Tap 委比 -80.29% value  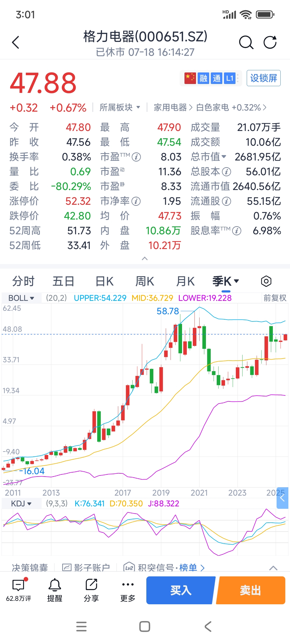pyautogui.click(x=71, y=186)
